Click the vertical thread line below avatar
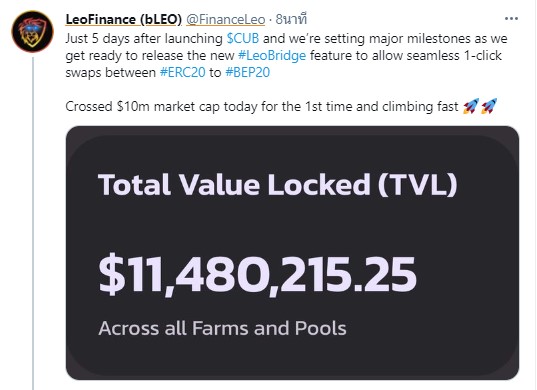This screenshot has height=390, width=537. click(x=33, y=223)
